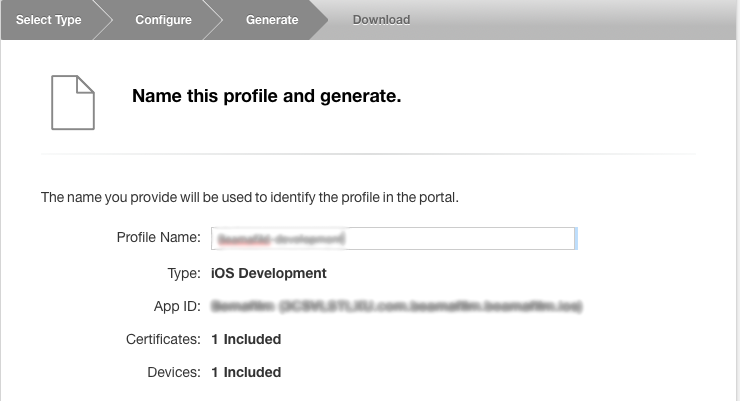Select the Generate step in wizard
This screenshot has height=401, width=740.
(272, 20)
